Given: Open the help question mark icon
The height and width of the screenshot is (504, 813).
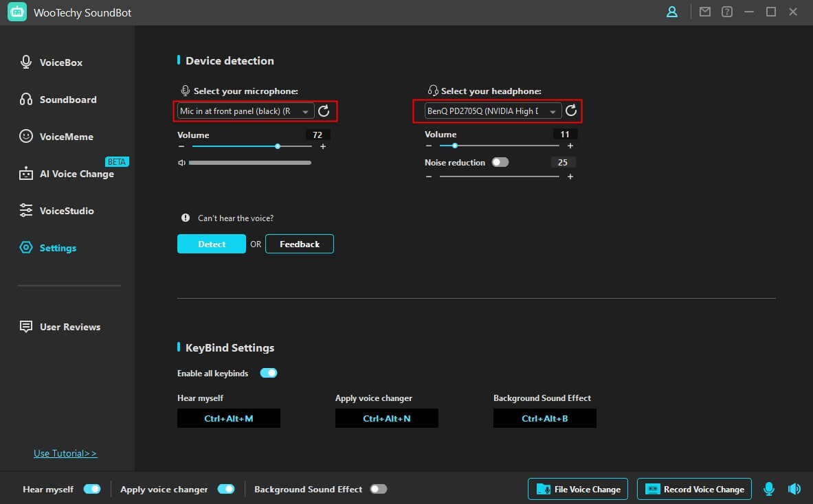Looking at the screenshot, I should coord(727,12).
